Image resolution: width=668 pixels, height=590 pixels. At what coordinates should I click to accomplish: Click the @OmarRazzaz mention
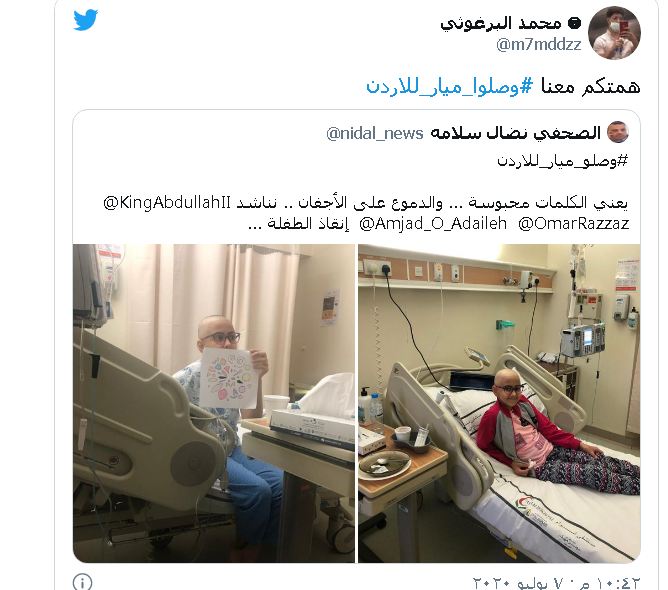click(573, 223)
